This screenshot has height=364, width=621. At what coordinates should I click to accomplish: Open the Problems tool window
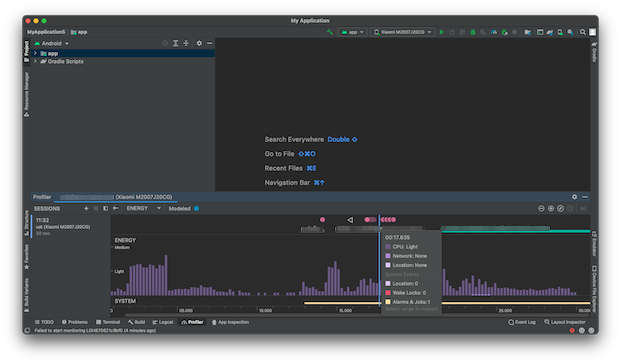(74, 322)
